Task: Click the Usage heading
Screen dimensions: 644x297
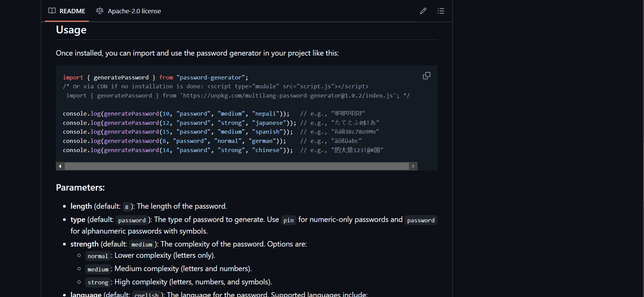Action: tap(71, 30)
